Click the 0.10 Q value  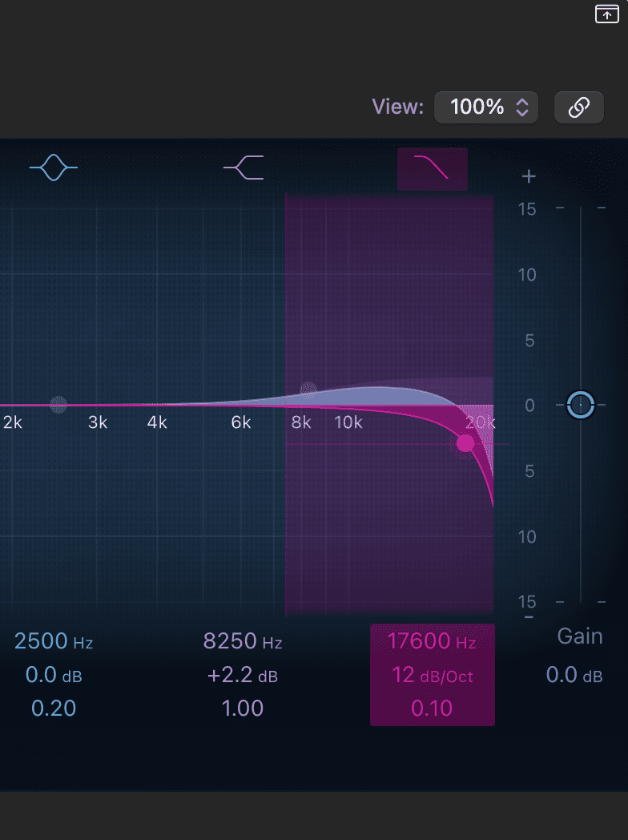[432, 709]
